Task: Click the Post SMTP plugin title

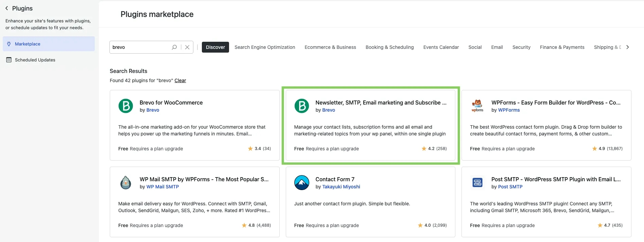Action: tap(556, 179)
